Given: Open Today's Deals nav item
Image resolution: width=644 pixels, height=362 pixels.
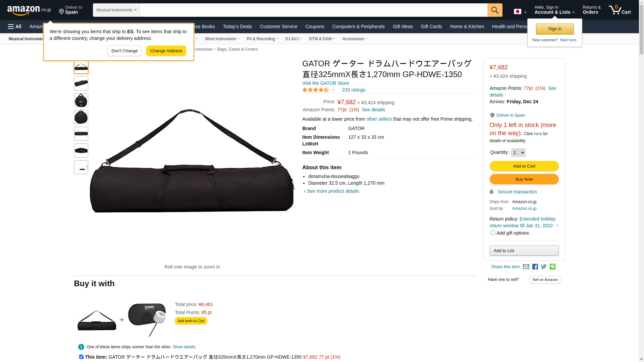Looking at the screenshot, I should point(237,26).
